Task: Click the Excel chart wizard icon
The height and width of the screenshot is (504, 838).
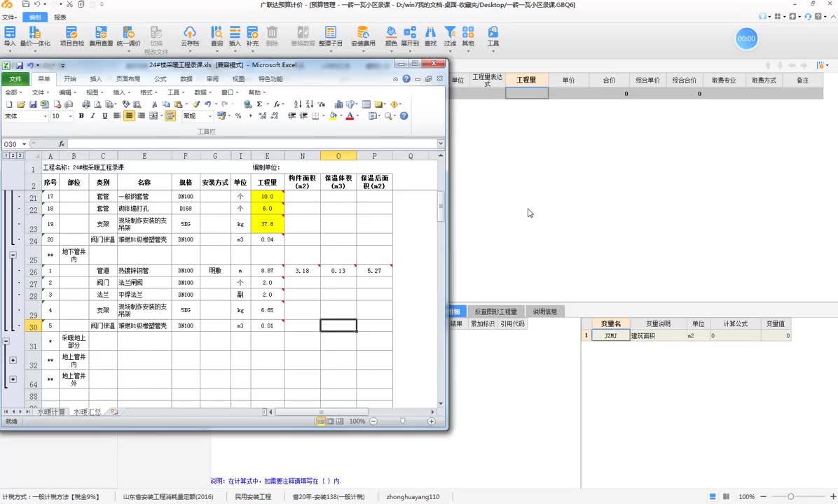Action: coord(338,104)
